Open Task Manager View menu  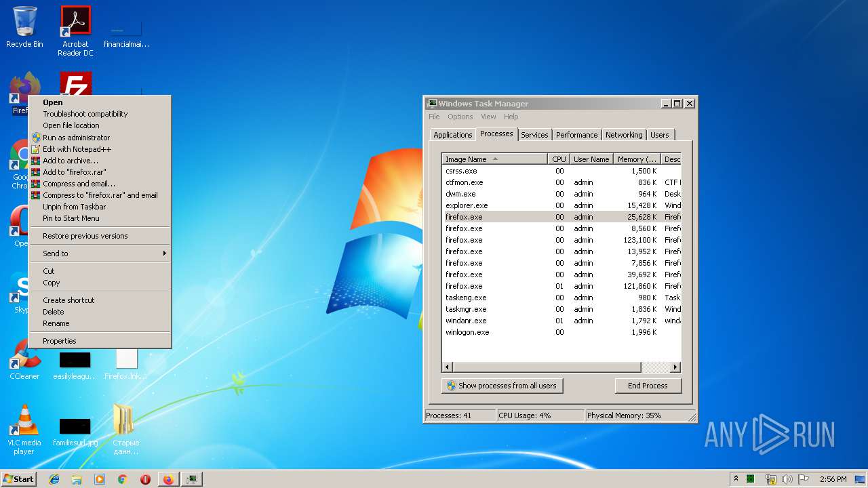[488, 117]
